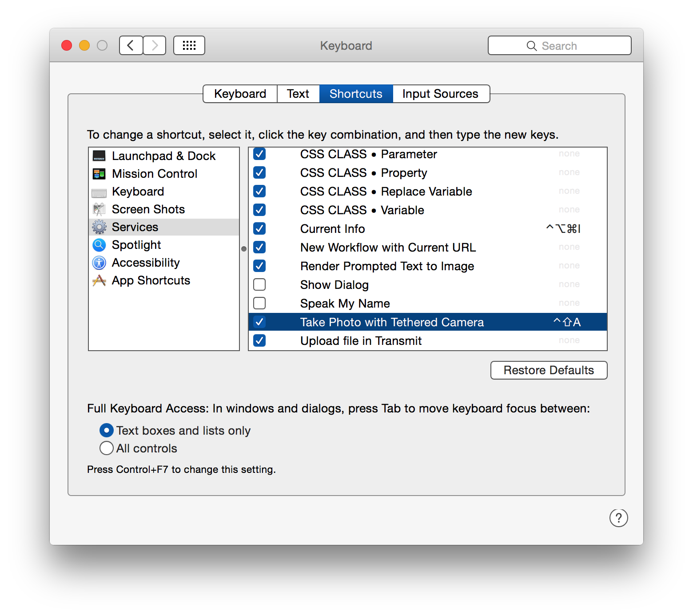Image resolution: width=693 pixels, height=616 pixels.
Task: Select Spotlight category
Action: 164,245
